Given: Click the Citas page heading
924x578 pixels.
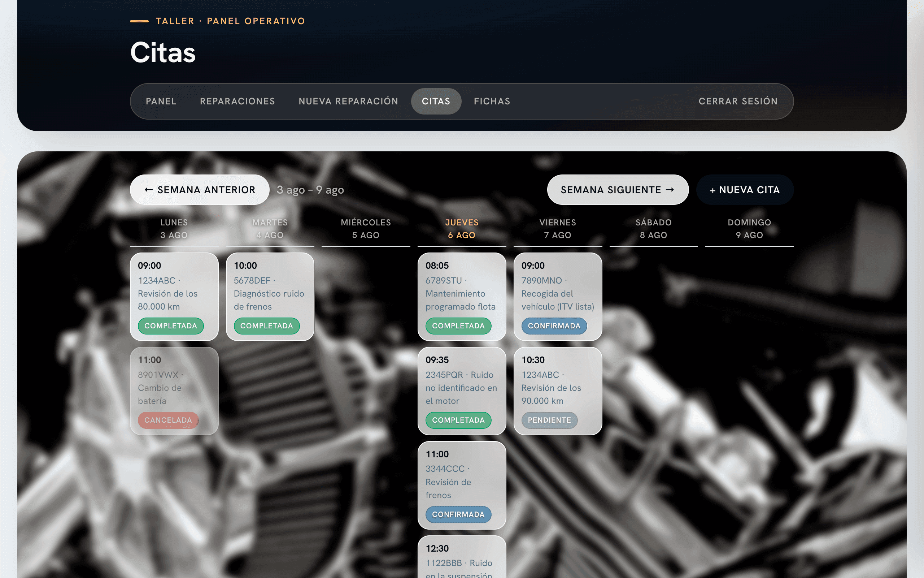Looking at the screenshot, I should pos(163,52).
